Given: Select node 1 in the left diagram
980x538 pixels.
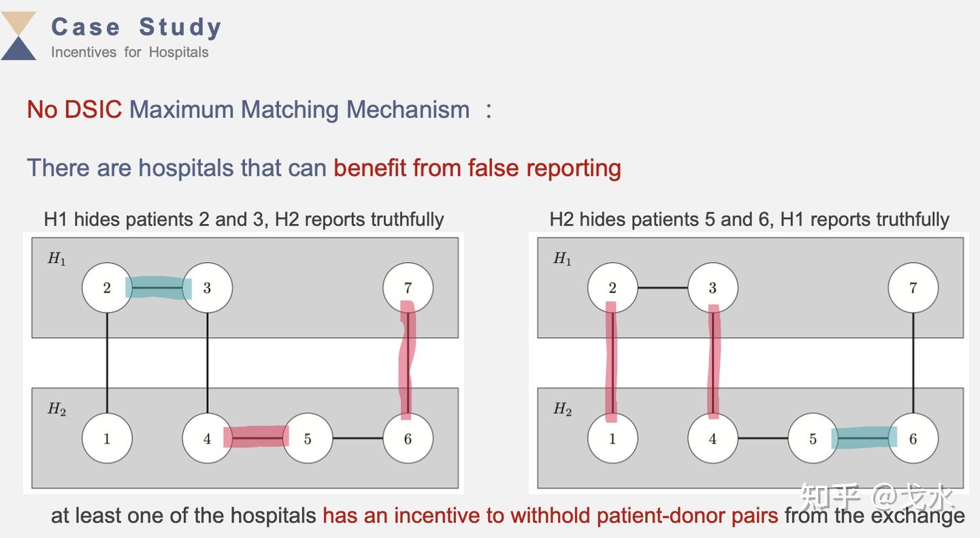Looking at the screenshot, I should click(107, 439).
